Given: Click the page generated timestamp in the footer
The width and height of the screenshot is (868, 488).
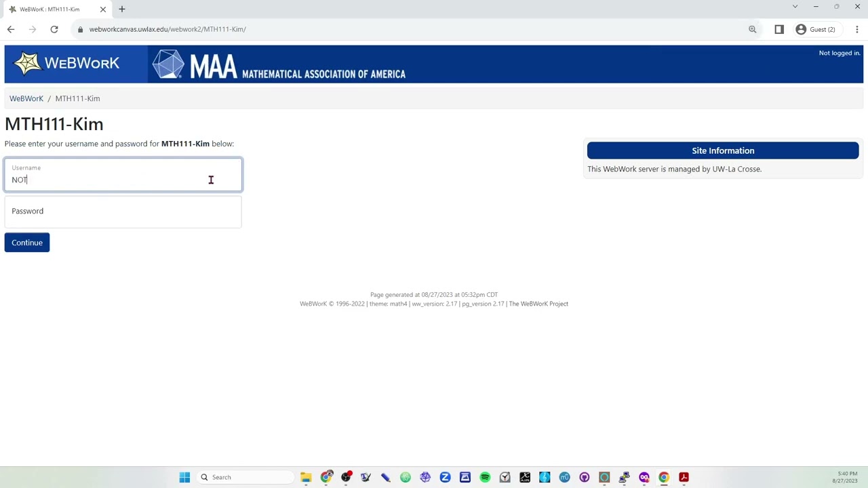Looking at the screenshot, I should coord(434,294).
